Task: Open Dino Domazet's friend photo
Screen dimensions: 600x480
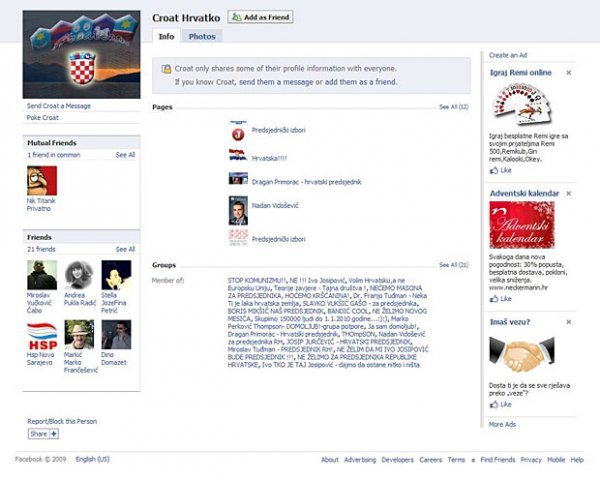Action: tap(116, 335)
